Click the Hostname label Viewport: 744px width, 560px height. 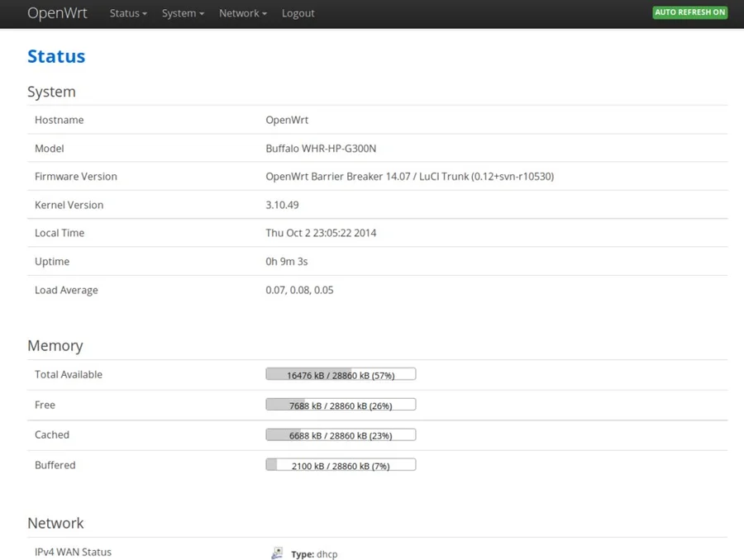click(60, 120)
